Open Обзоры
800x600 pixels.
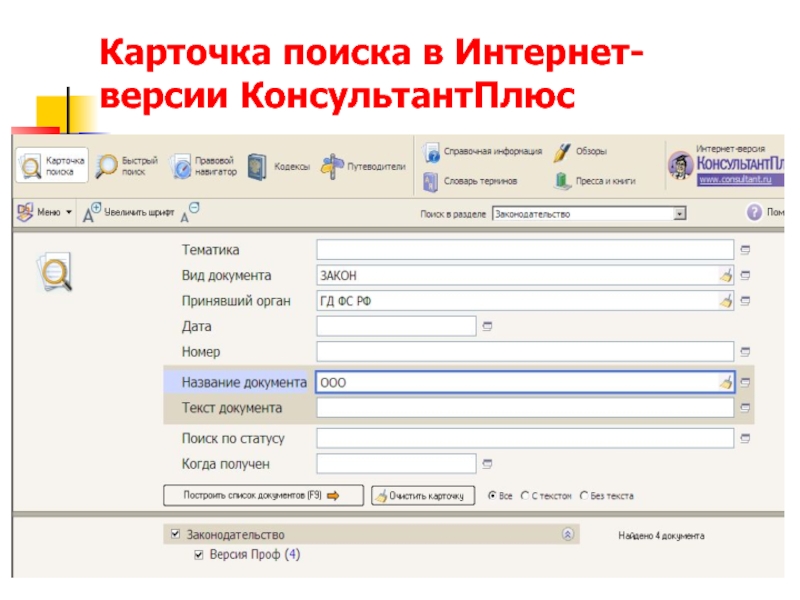click(x=581, y=152)
